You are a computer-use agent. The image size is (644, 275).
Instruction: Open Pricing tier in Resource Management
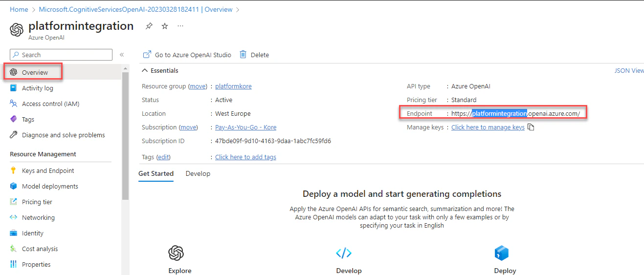tap(37, 202)
